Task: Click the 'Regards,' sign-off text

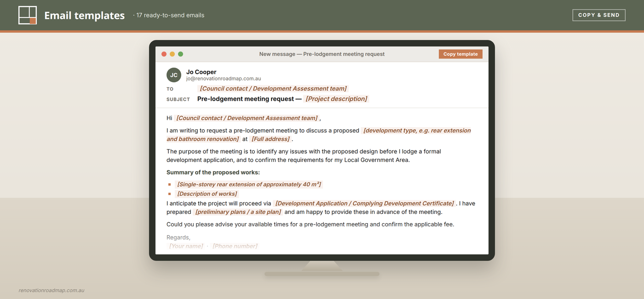Action: click(x=178, y=237)
